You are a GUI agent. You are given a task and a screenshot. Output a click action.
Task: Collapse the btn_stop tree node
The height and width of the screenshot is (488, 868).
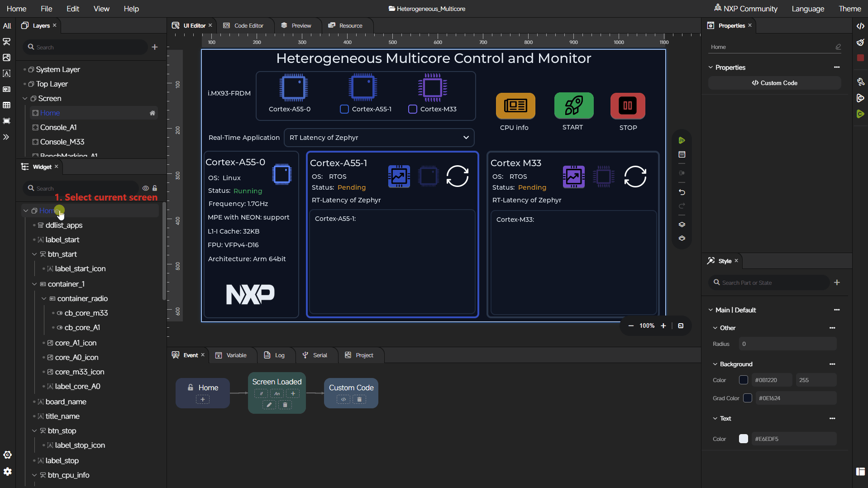[34, 431]
